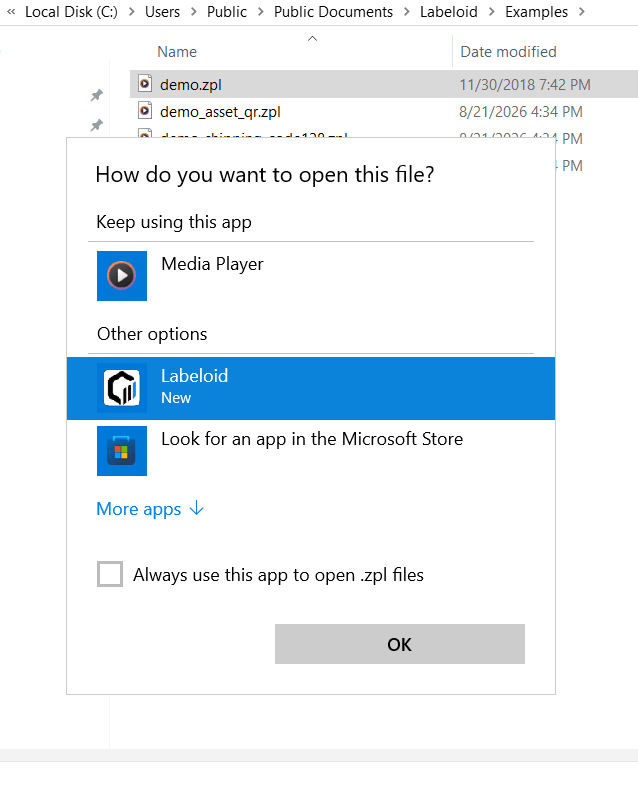Open breadcrumb chevron after Public Documents
The height and width of the screenshot is (803, 638).
coord(407,12)
